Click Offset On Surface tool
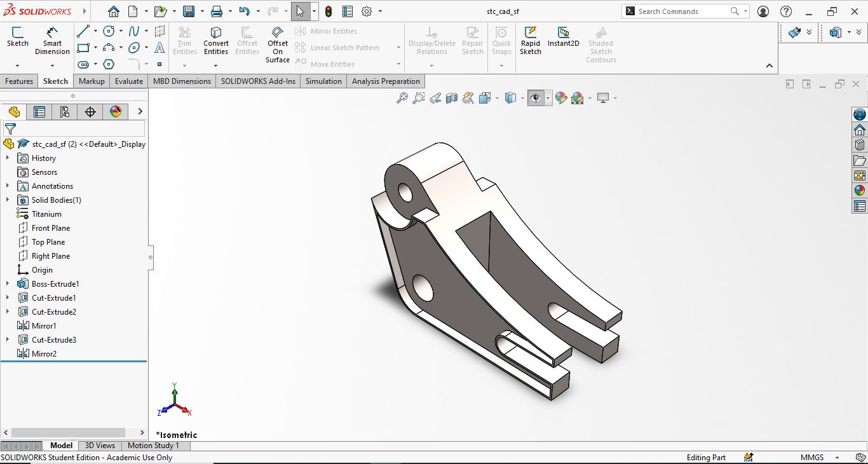This screenshot has width=868, height=464. 278,44
